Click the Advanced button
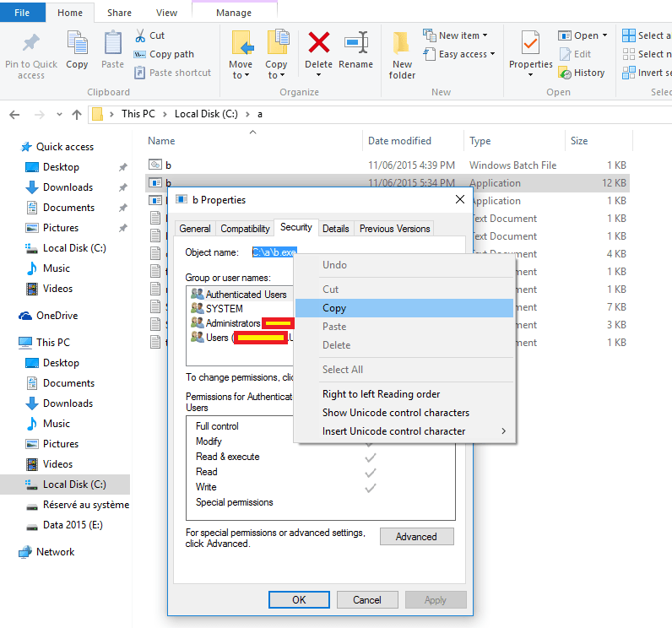Viewport: 672px width, 628px height. (416, 537)
